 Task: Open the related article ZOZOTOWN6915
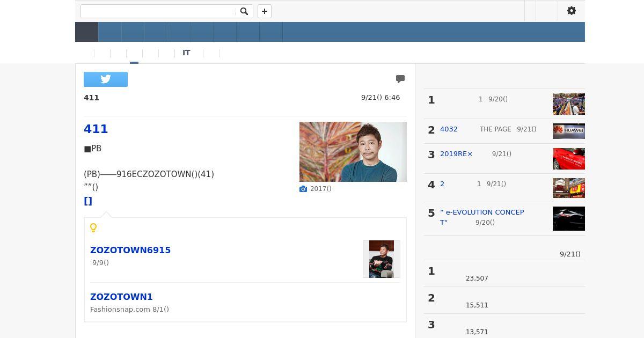coord(130,250)
